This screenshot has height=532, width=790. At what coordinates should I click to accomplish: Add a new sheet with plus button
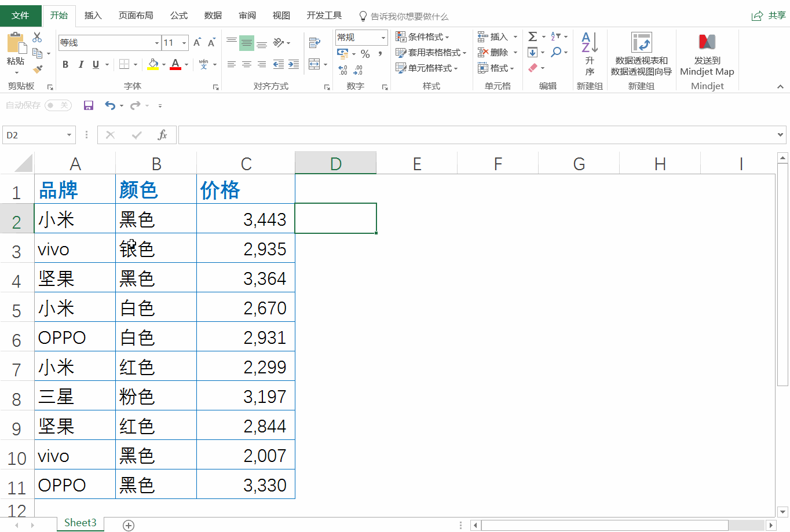[x=129, y=525]
